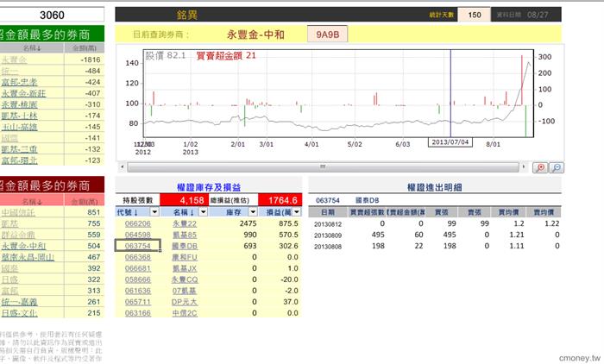Viewport: 604px width, 364px height.
Task: Open warrant name link 永豐CQ
Action: coord(185,279)
